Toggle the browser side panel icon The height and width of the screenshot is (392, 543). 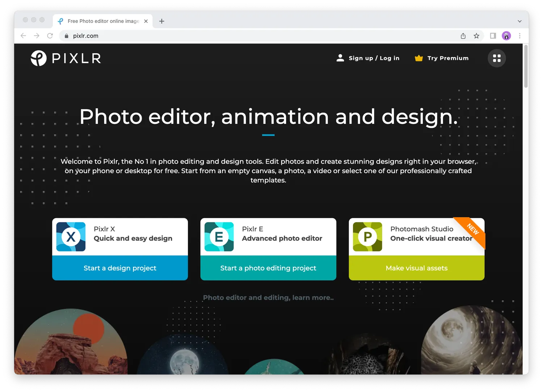[x=493, y=36]
